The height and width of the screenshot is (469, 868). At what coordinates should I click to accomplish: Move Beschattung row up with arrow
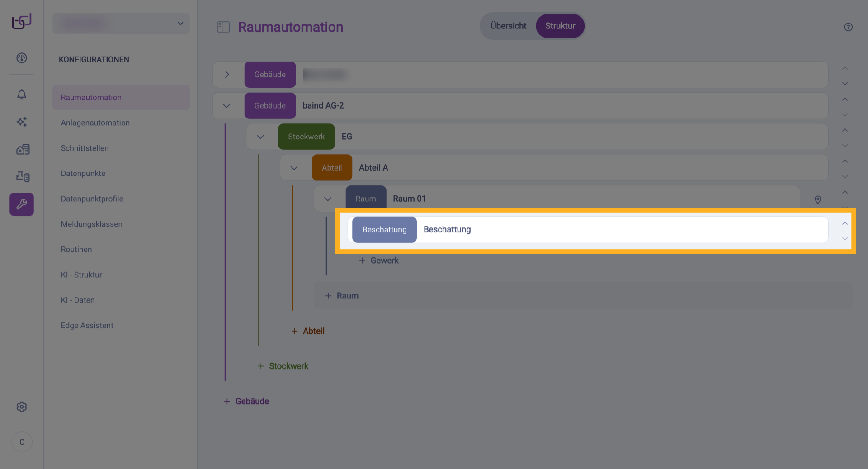844,223
